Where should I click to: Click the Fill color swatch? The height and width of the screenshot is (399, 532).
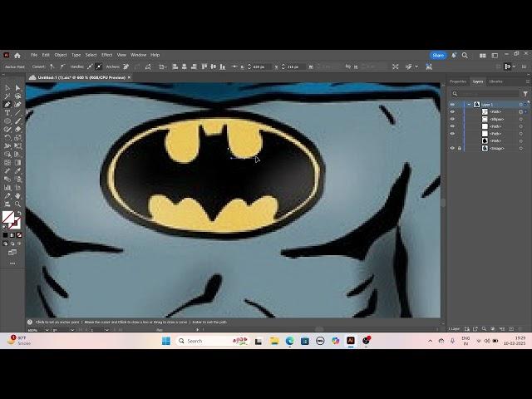8,217
